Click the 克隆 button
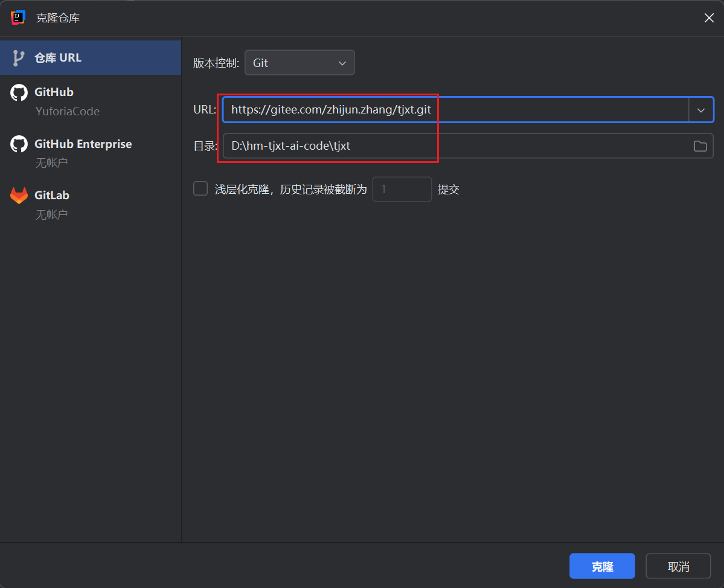The width and height of the screenshot is (724, 588). (602, 566)
